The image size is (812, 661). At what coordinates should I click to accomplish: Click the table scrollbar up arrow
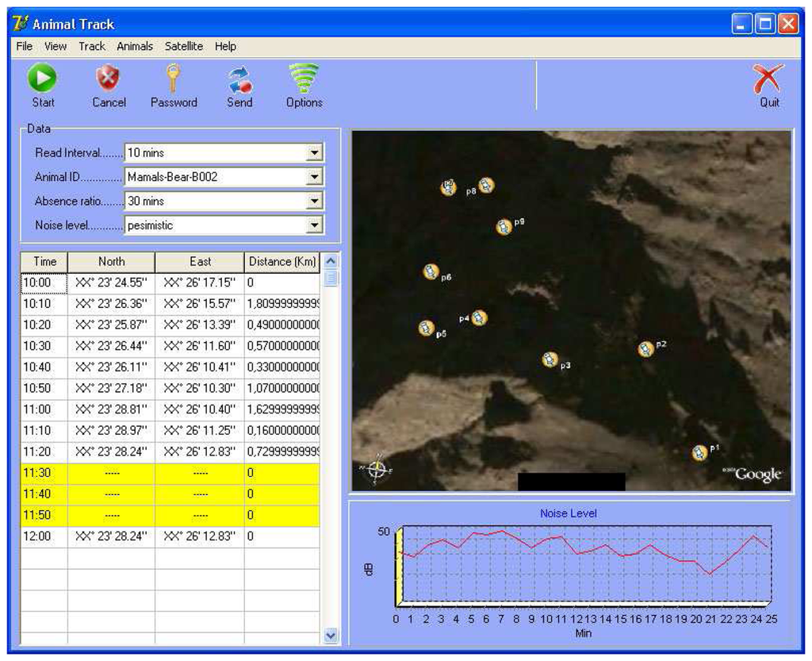331,261
